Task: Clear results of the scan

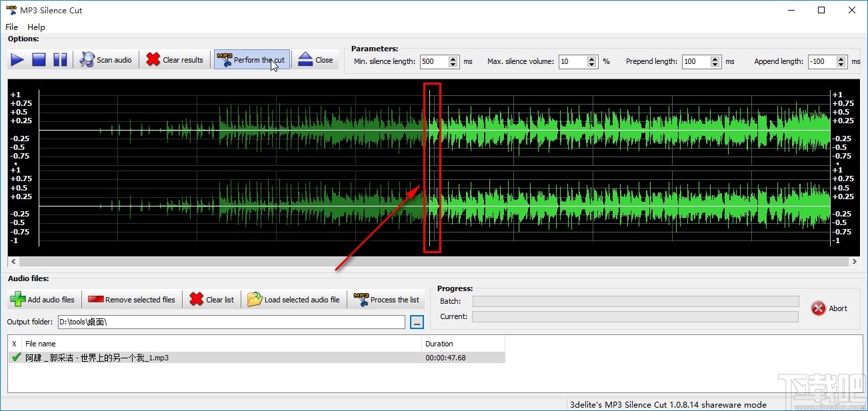Action: (x=175, y=60)
